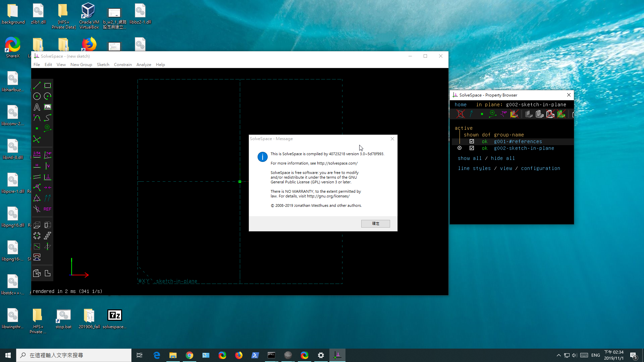The image size is (644, 362).
Task: Toggle normals visibility in Property Browser
Action: click(x=471, y=114)
